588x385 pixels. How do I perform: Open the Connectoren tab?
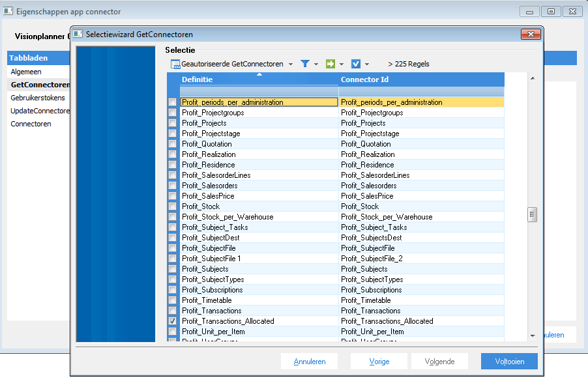pyautogui.click(x=31, y=124)
